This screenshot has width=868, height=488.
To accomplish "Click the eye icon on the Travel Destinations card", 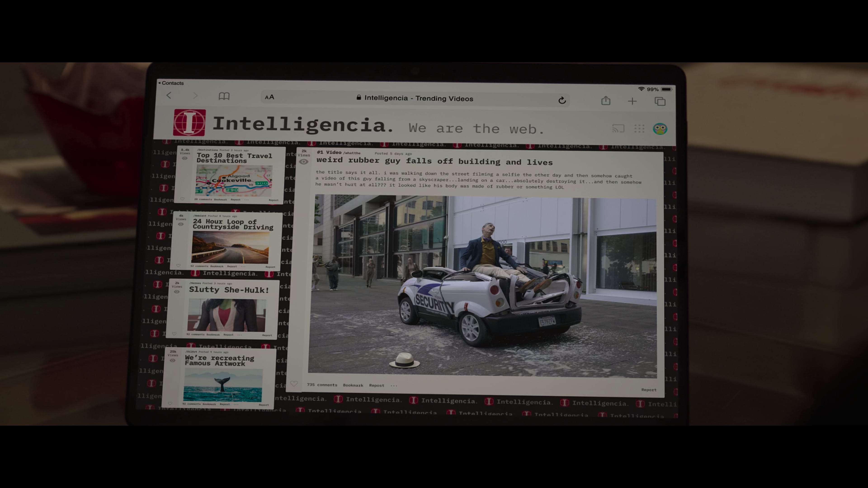I will click(185, 158).
